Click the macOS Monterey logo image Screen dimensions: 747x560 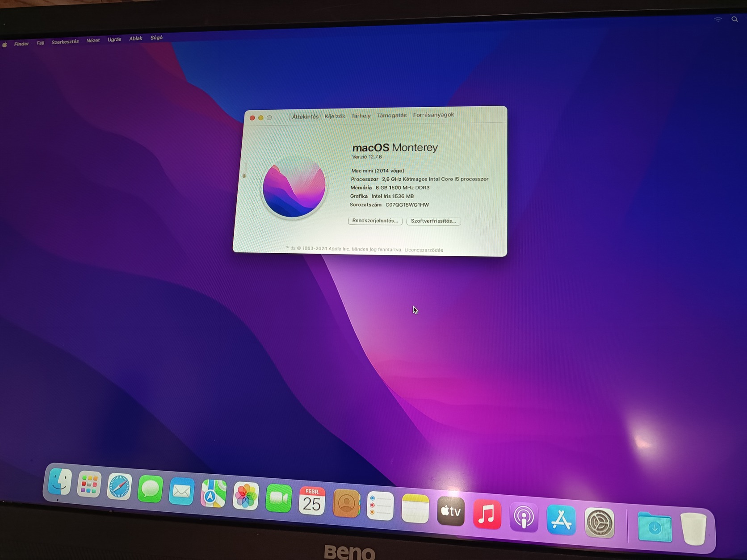click(294, 187)
